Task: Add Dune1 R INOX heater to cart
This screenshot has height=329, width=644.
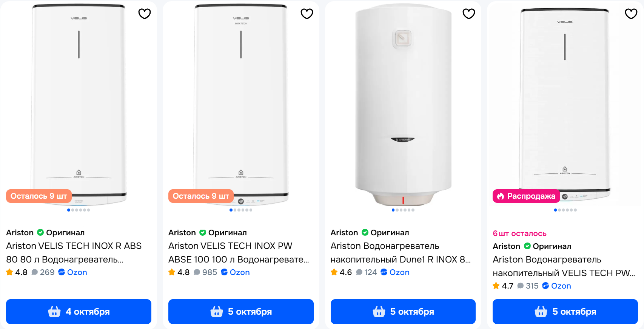Action: 403,312
